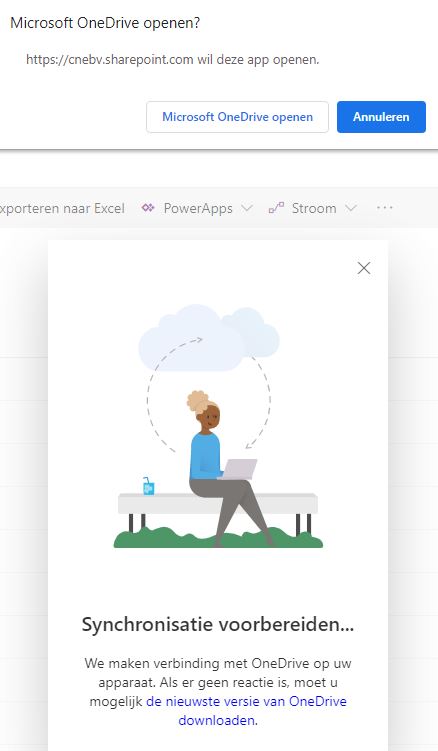Select Exporteren naar Excel in the toolbar

pyautogui.click(x=62, y=208)
